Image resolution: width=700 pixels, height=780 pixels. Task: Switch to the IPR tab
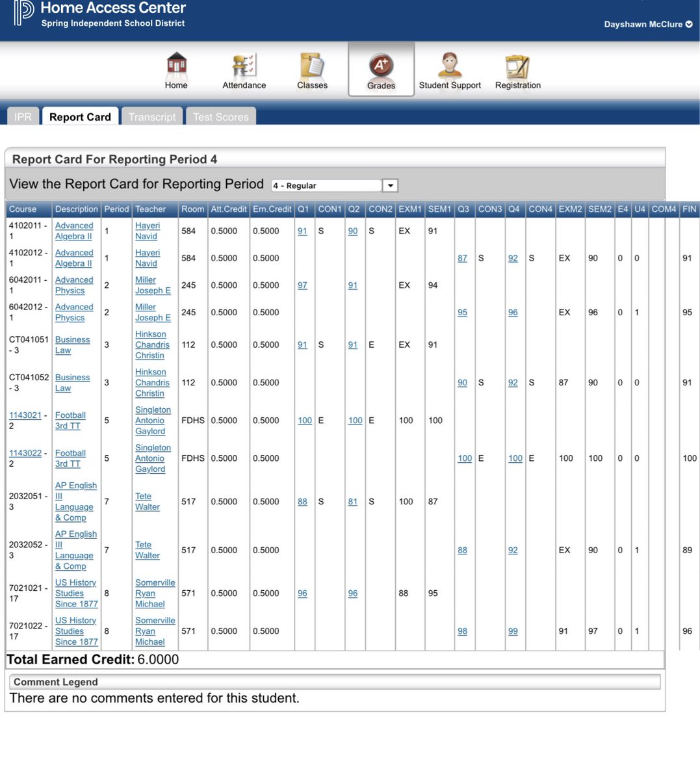click(x=23, y=116)
